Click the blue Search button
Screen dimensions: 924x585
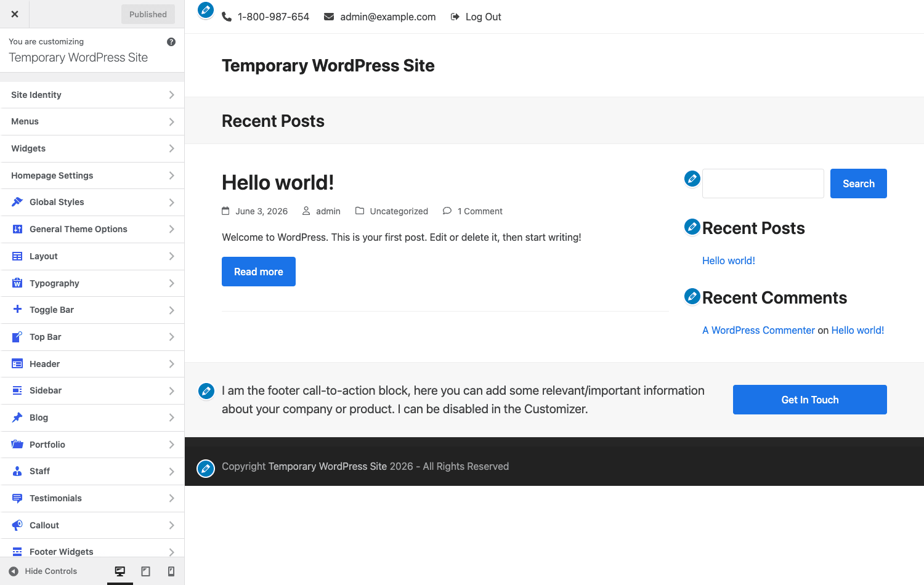859,184
